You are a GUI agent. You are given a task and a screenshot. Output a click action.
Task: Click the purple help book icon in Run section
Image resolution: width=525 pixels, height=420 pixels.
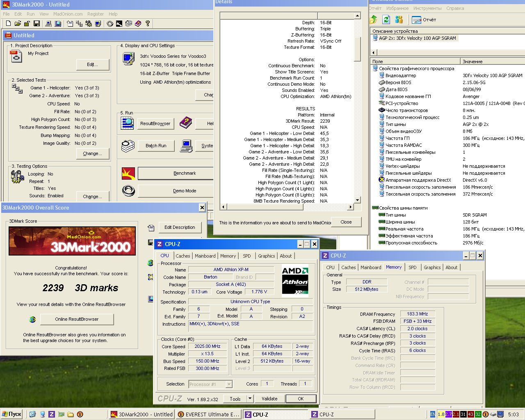tap(186, 122)
